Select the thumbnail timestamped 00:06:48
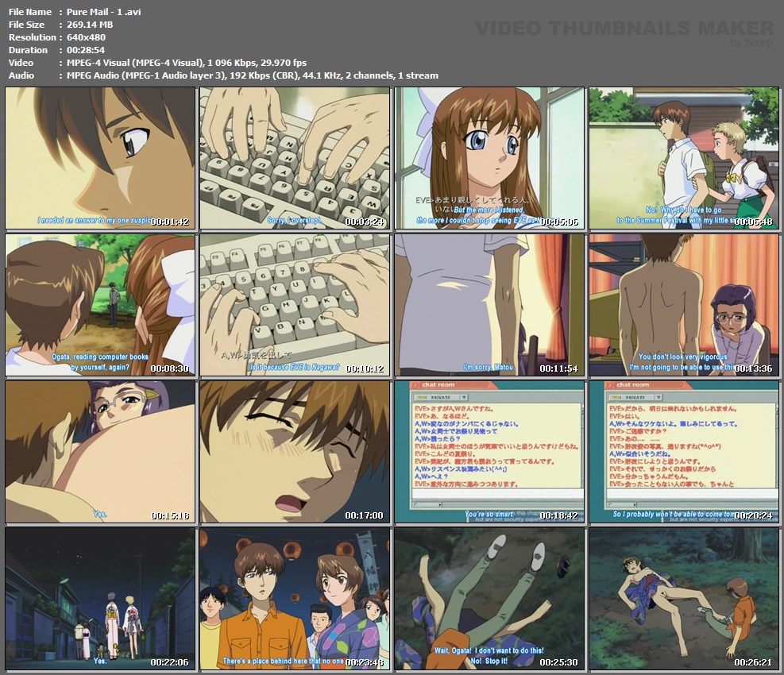The image size is (784, 675). [684, 158]
